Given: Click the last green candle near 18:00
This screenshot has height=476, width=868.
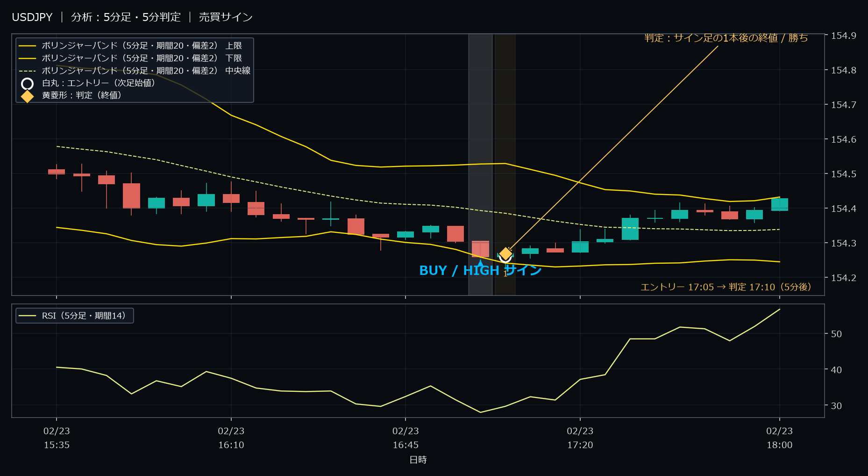Looking at the screenshot, I should [779, 204].
